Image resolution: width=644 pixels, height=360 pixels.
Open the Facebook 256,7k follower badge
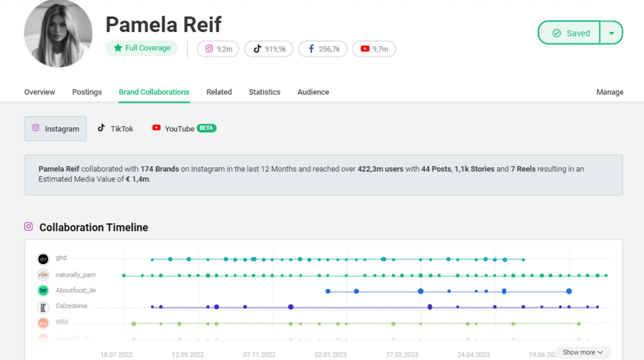tap(323, 49)
